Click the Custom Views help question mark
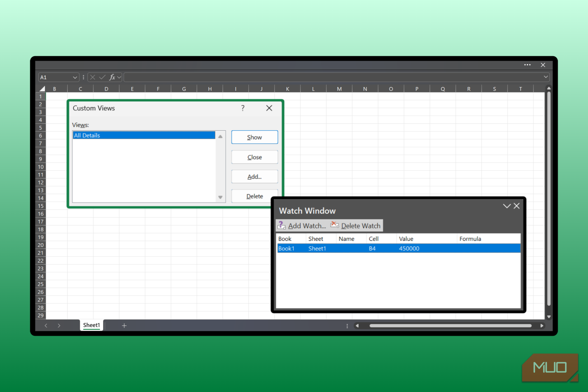The height and width of the screenshot is (392, 588). click(x=243, y=108)
